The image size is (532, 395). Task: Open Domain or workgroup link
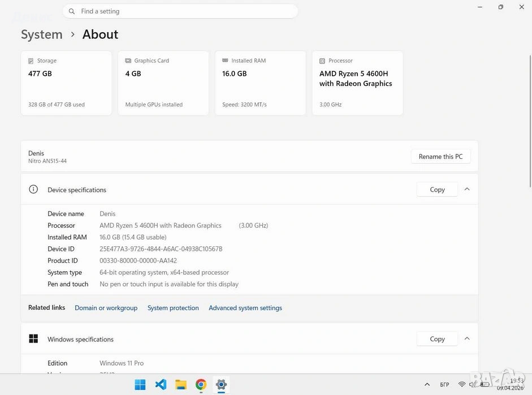click(106, 308)
